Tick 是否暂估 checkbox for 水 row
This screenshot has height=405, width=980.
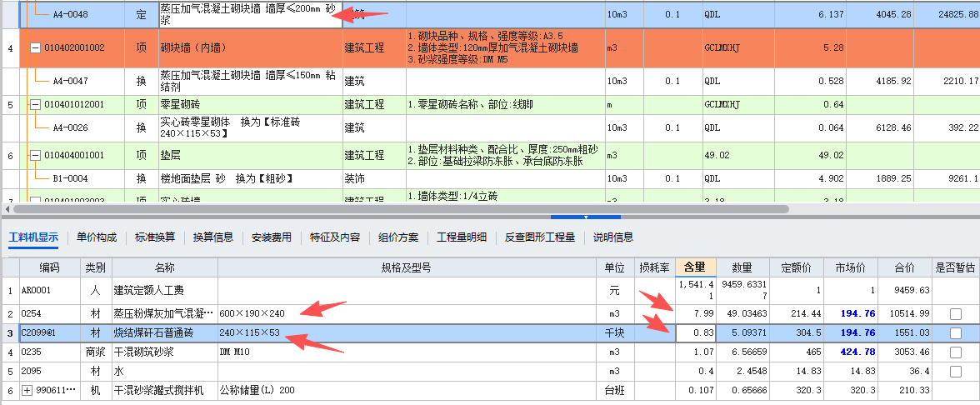[x=955, y=372]
